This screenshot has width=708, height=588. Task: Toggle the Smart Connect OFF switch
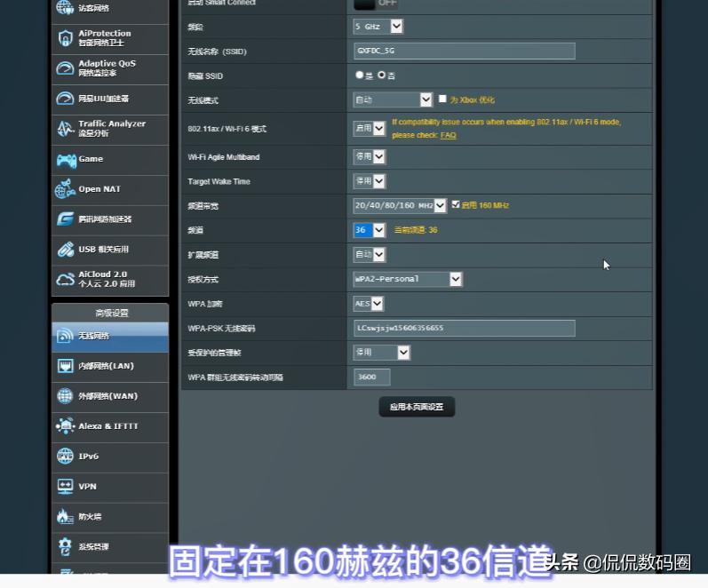coord(376,4)
